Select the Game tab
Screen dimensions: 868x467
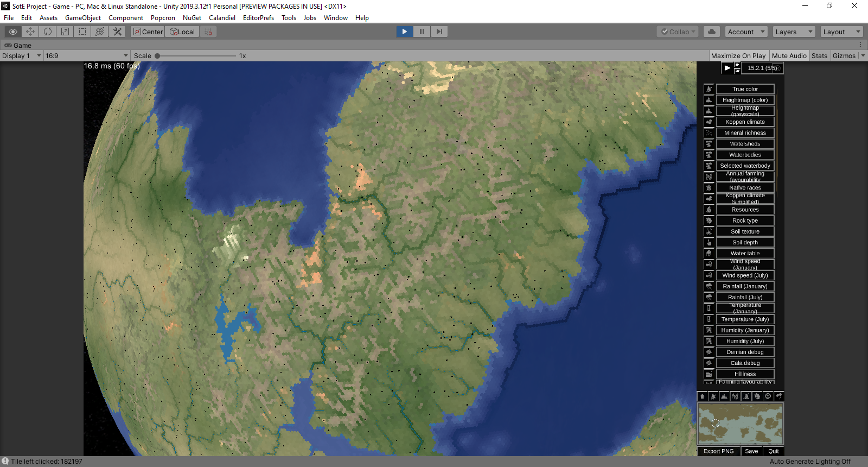18,45
